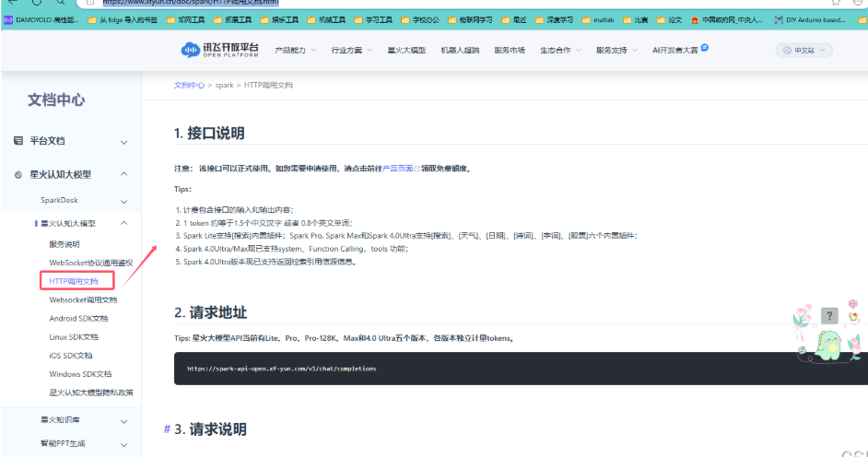Open 星火认知大模型隐私政策 in the sidebar
The image size is (868, 457).
pos(91,393)
